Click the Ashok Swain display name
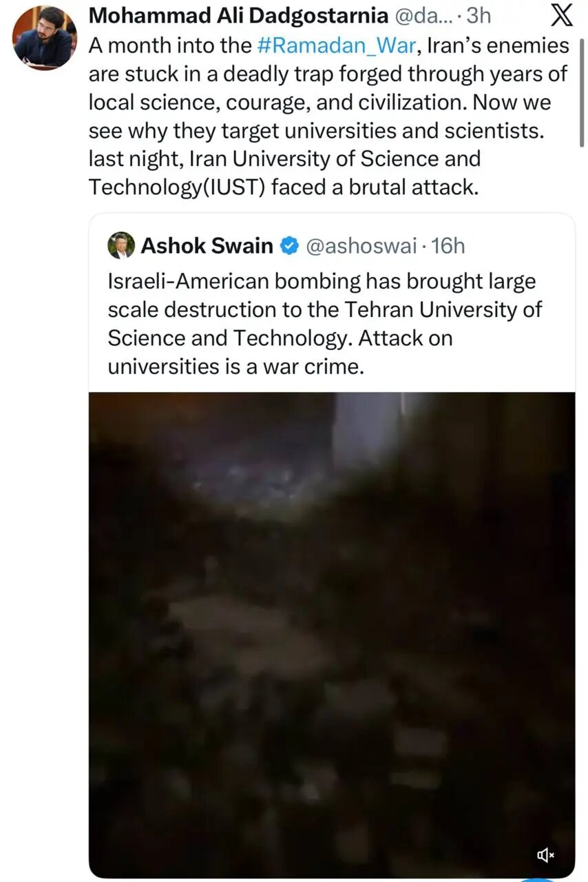This screenshot has width=588, height=882. (x=207, y=246)
